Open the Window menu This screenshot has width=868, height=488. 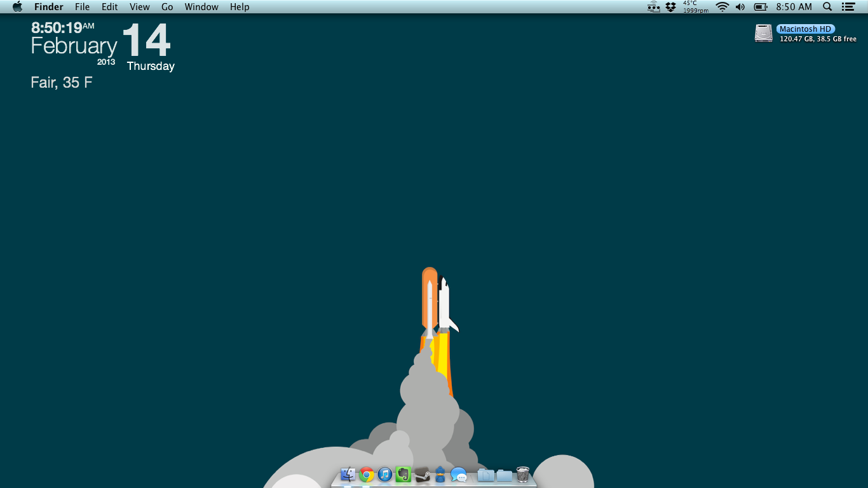[x=201, y=7]
